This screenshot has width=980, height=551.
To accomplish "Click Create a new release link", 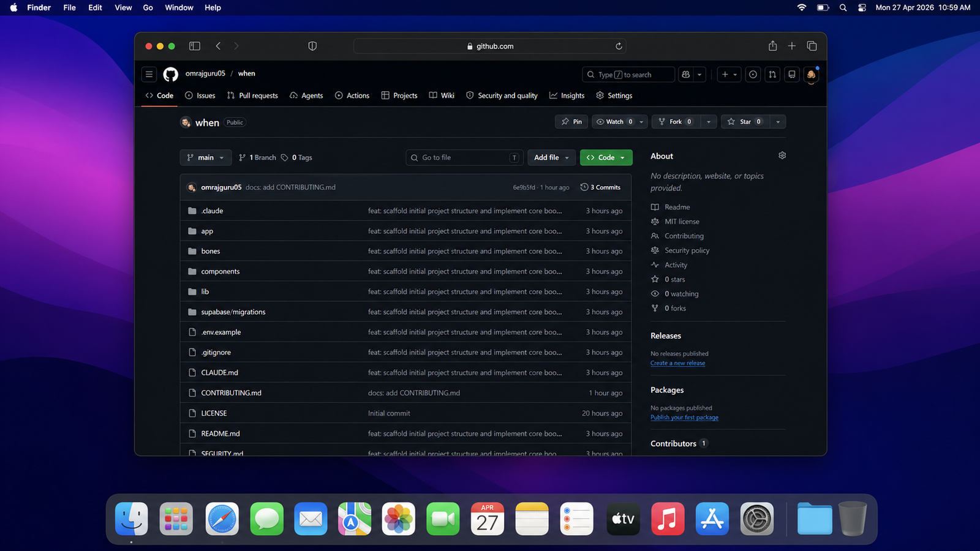I will [677, 363].
